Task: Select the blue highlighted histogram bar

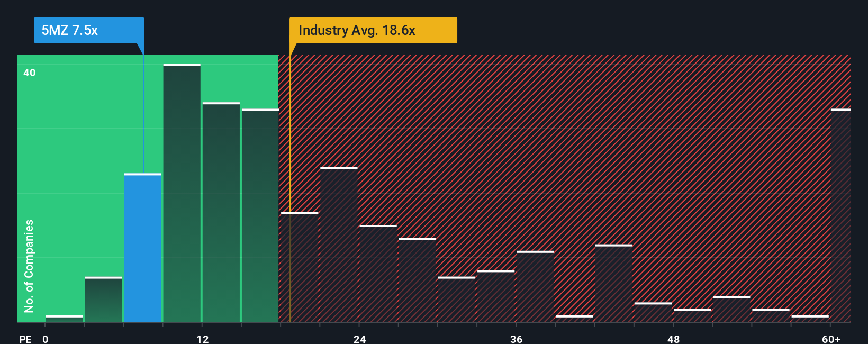Action: [x=143, y=248]
